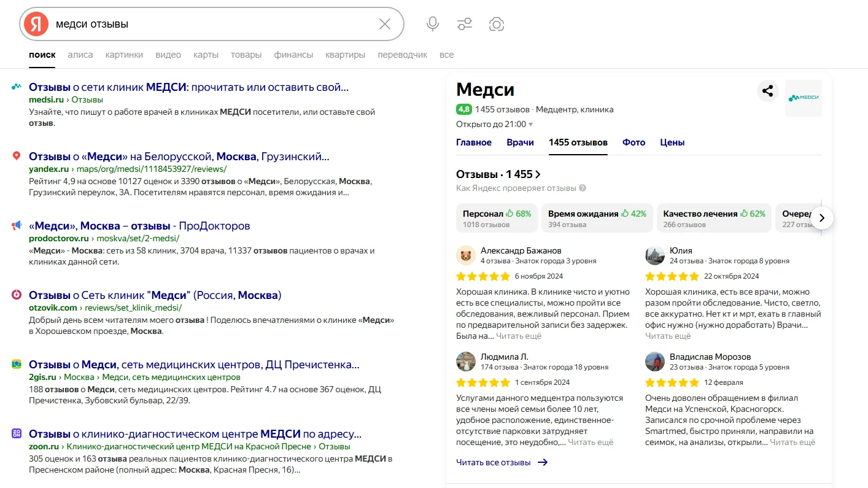Open visual search via the camera icon
This screenshot has width=868, height=488.
(496, 23)
